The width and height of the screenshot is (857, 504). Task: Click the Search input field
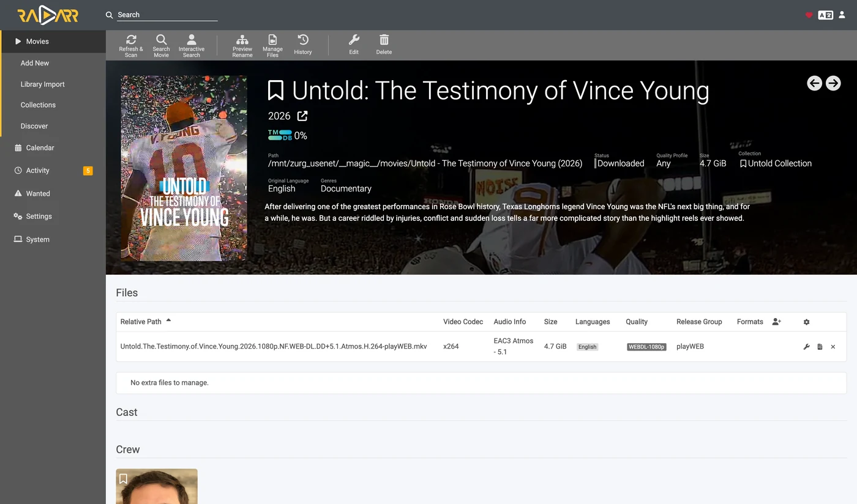click(167, 15)
